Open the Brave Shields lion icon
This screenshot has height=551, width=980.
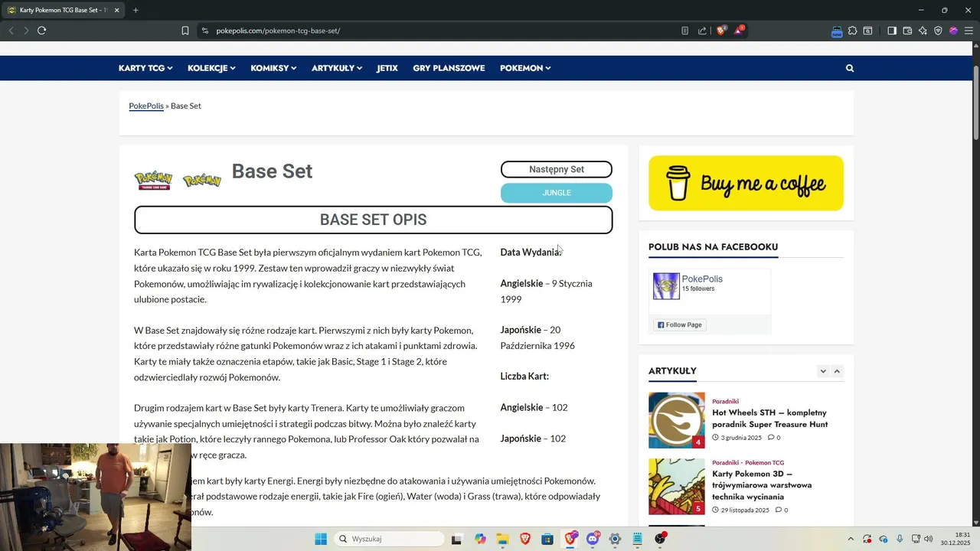[x=721, y=31]
